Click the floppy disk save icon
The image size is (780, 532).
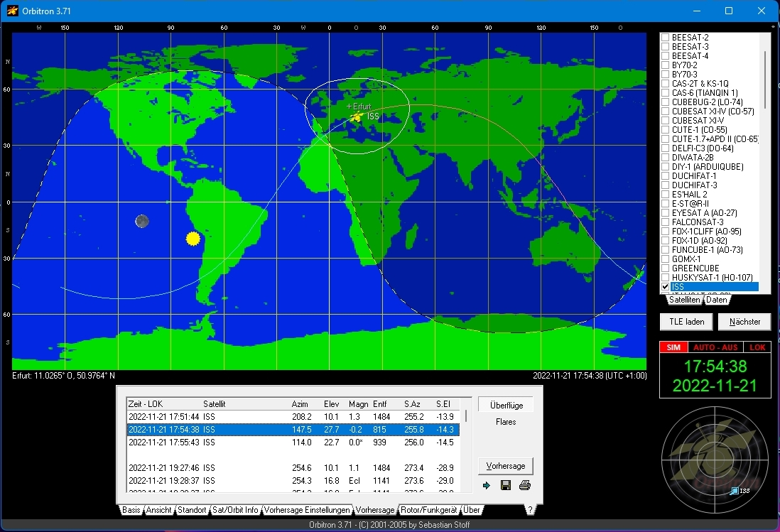(x=506, y=485)
